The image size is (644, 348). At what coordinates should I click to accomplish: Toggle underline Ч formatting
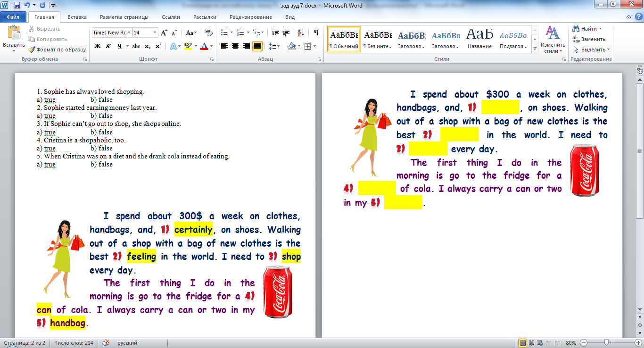point(120,46)
